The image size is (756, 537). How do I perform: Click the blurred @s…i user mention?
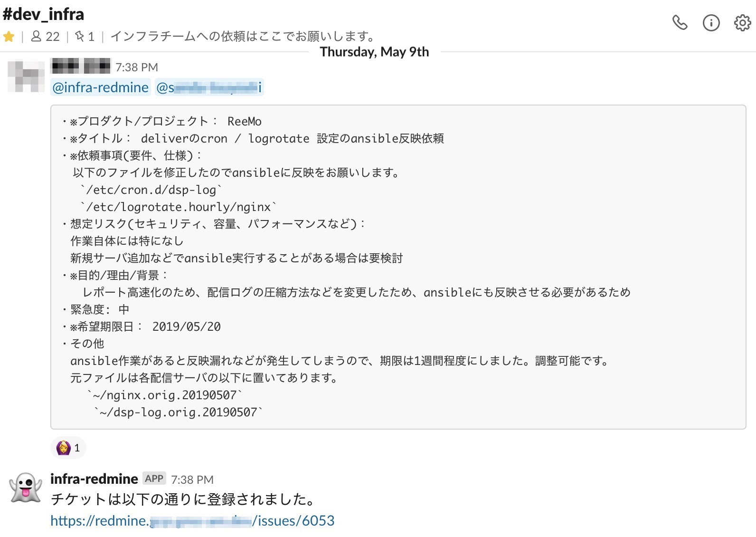[209, 87]
